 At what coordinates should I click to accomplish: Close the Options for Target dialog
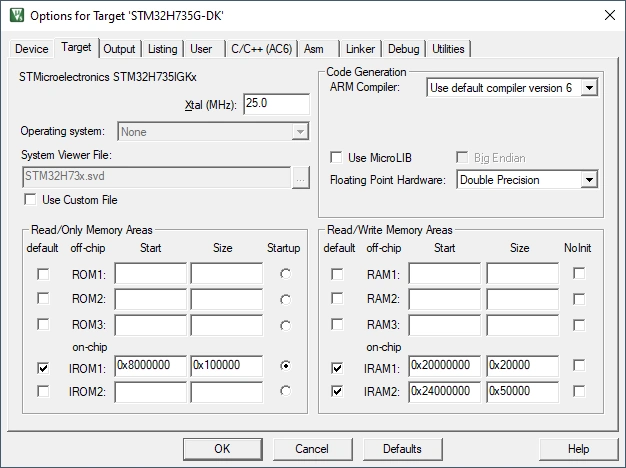click(x=609, y=15)
